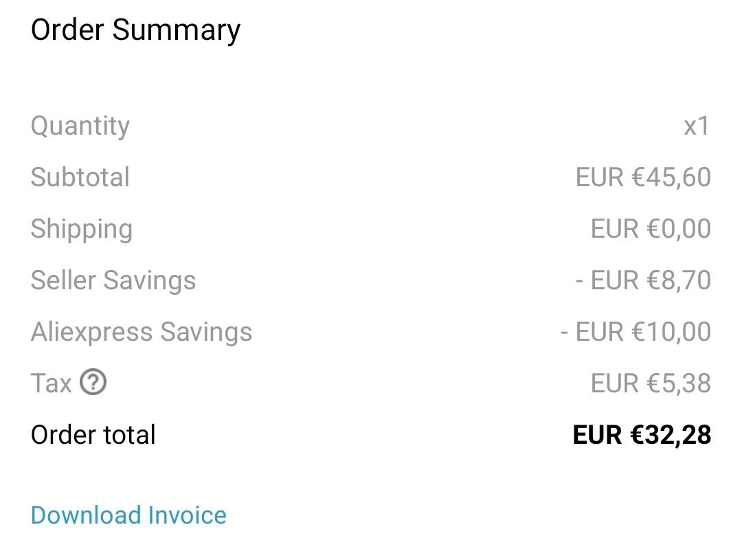Viewport: 742px width, 560px height.
Task: Click the minus sign before EUR €10,00
Action: 564,333
